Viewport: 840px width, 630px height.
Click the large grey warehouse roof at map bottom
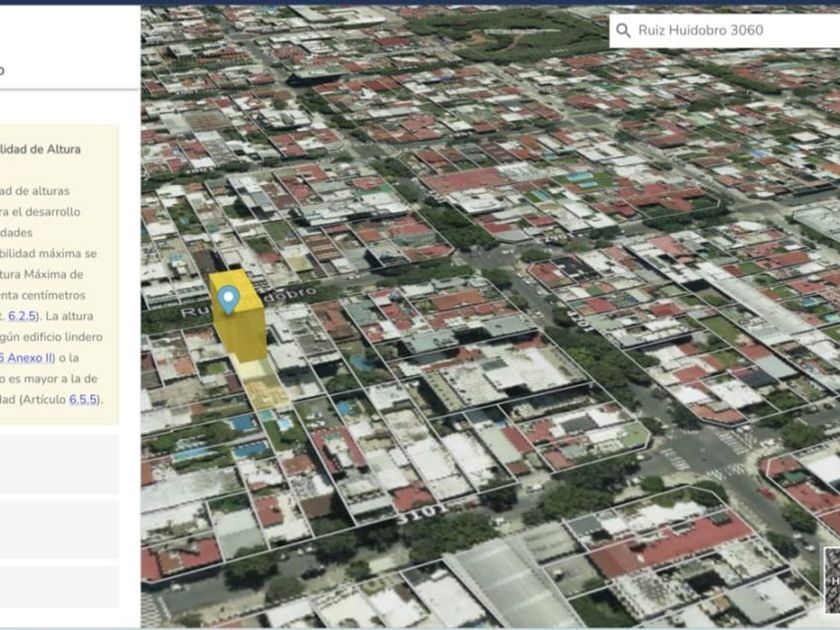pos(510,585)
